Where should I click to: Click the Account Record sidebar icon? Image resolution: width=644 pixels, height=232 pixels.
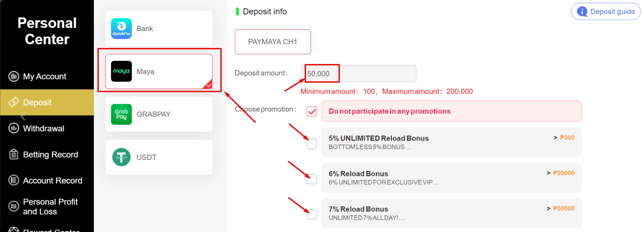tap(14, 180)
